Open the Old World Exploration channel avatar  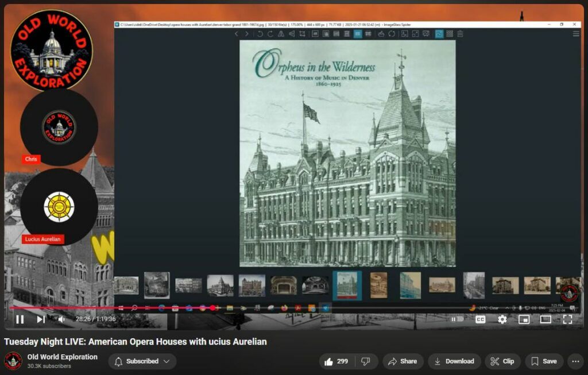click(13, 361)
